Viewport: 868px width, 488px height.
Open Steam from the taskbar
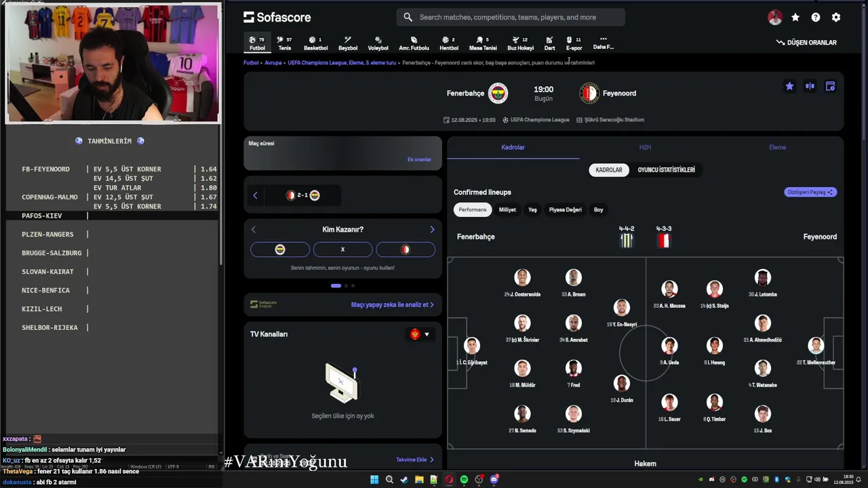coord(404,479)
